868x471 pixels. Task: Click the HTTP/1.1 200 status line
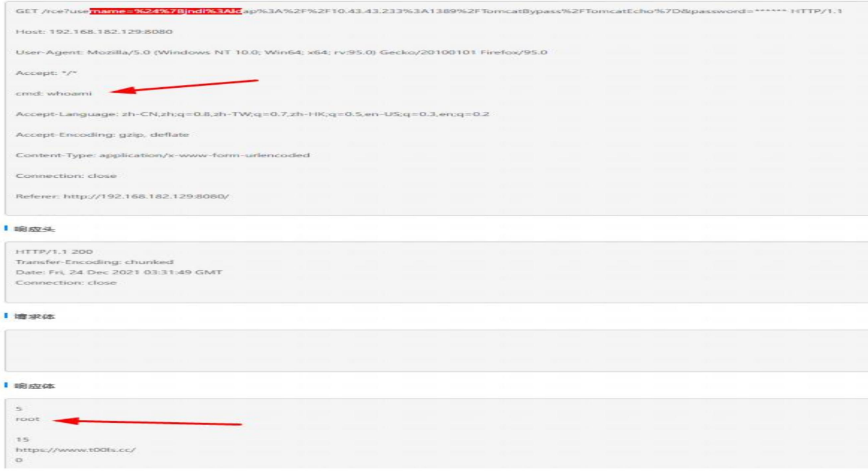(55, 252)
